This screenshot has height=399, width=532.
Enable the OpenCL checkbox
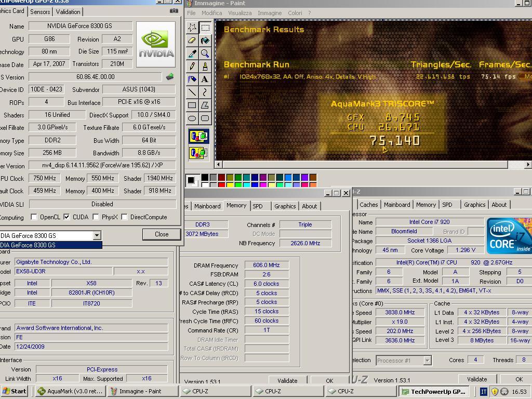pyautogui.click(x=34, y=217)
